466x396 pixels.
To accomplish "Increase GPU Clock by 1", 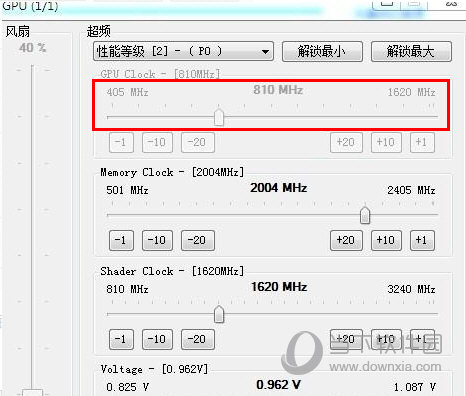I will tap(422, 142).
